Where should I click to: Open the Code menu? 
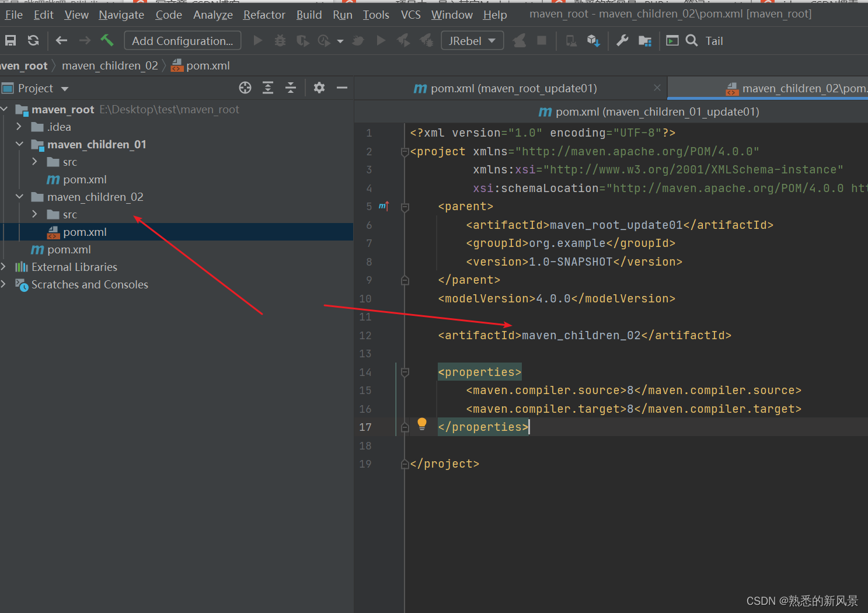click(169, 15)
